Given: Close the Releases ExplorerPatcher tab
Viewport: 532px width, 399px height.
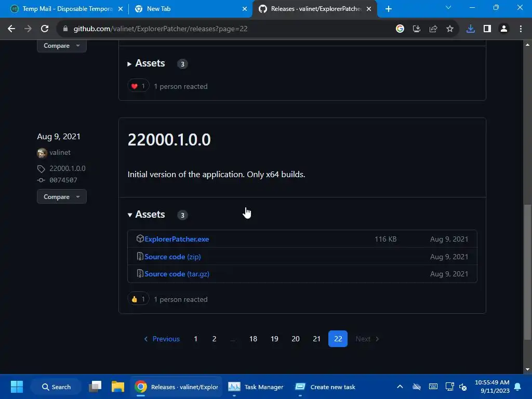Looking at the screenshot, I should [x=369, y=9].
